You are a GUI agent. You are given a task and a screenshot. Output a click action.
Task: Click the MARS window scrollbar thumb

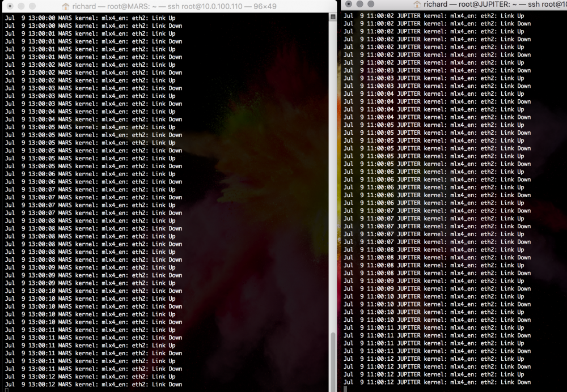pos(333,361)
